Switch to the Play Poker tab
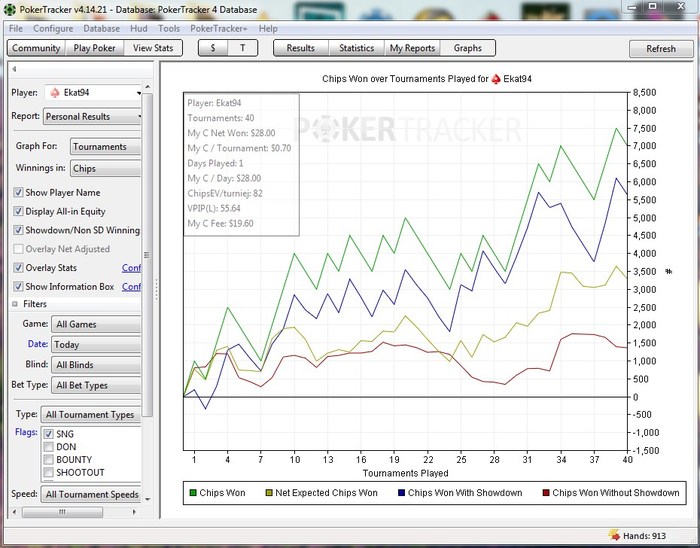Viewport: 700px width, 548px height. point(94,48)
